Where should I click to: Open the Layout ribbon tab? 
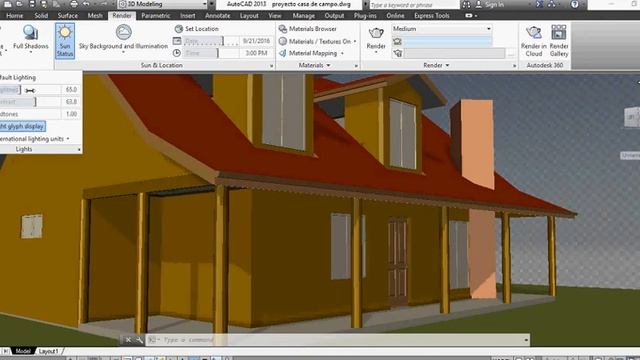(249, 16)
